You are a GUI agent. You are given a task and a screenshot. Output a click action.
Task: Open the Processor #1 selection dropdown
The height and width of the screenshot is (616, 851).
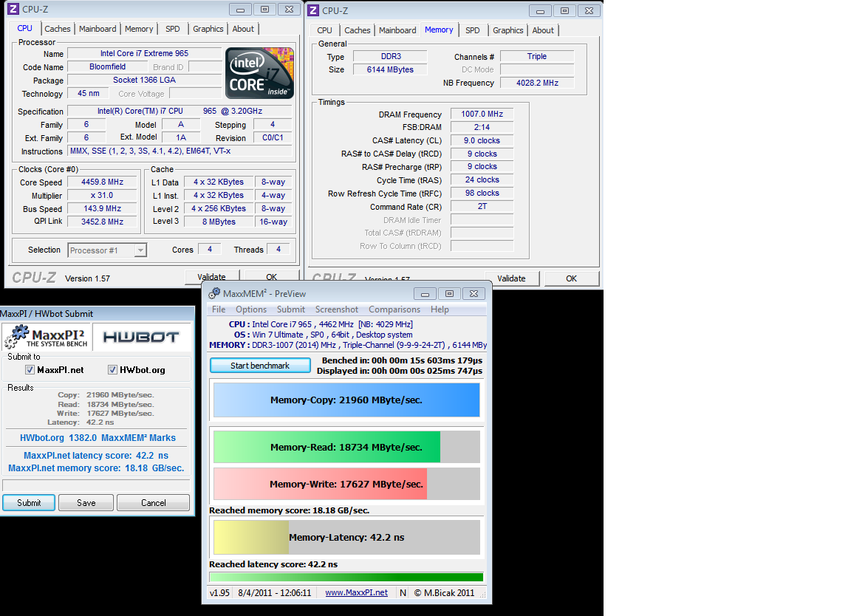140,250
